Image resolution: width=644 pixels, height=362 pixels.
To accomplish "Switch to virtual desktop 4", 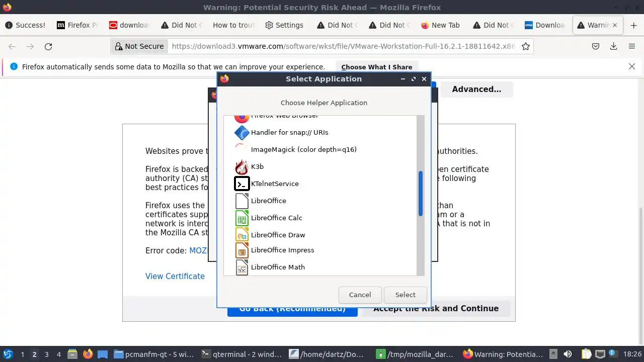I will click(58, 354).
